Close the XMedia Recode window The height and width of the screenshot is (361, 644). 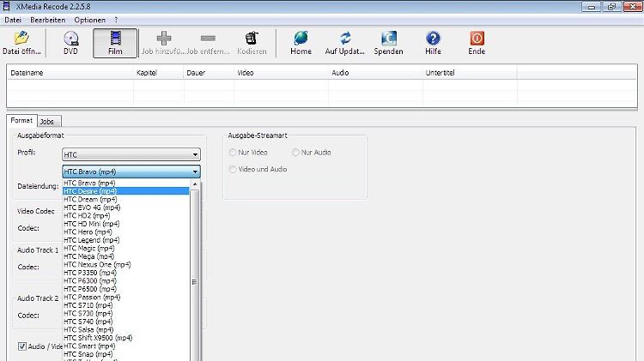[633, 7]
